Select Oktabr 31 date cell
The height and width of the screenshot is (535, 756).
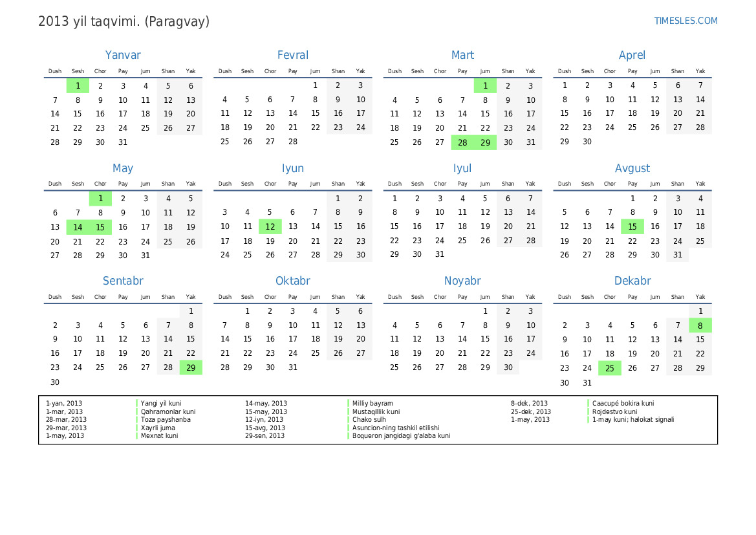[292, 367]
